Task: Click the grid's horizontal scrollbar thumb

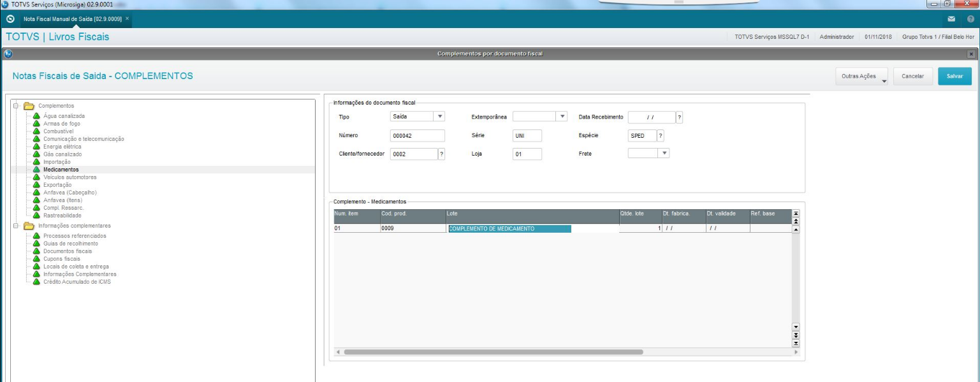Action: pyautogui.click(x=493, y=351)
